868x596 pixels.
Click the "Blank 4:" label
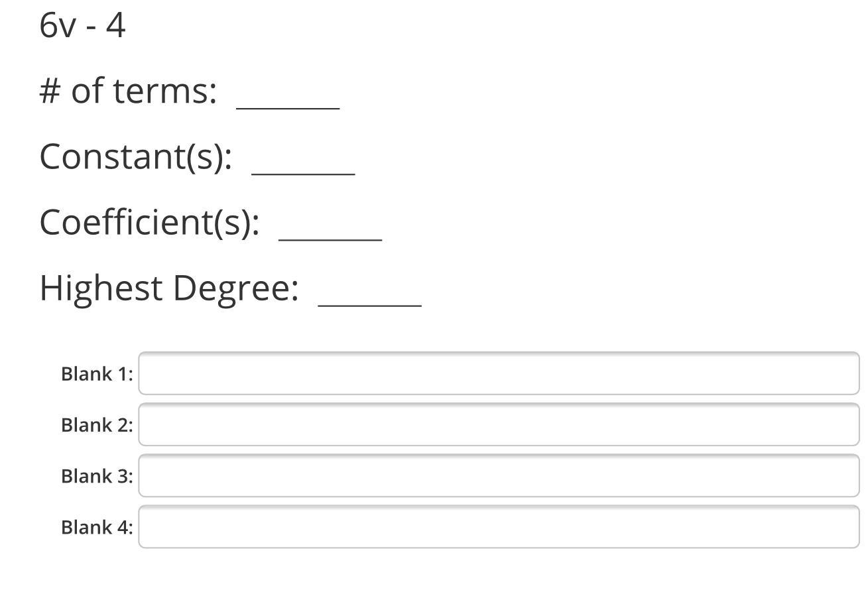click(97, 527)
